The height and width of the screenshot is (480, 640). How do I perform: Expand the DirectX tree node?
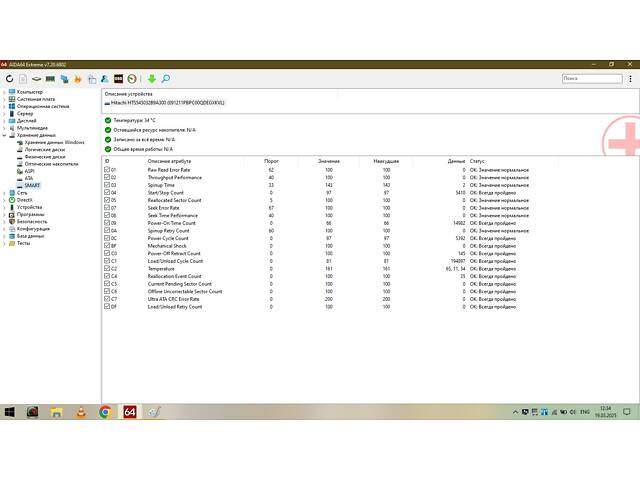tap(4, 200)
